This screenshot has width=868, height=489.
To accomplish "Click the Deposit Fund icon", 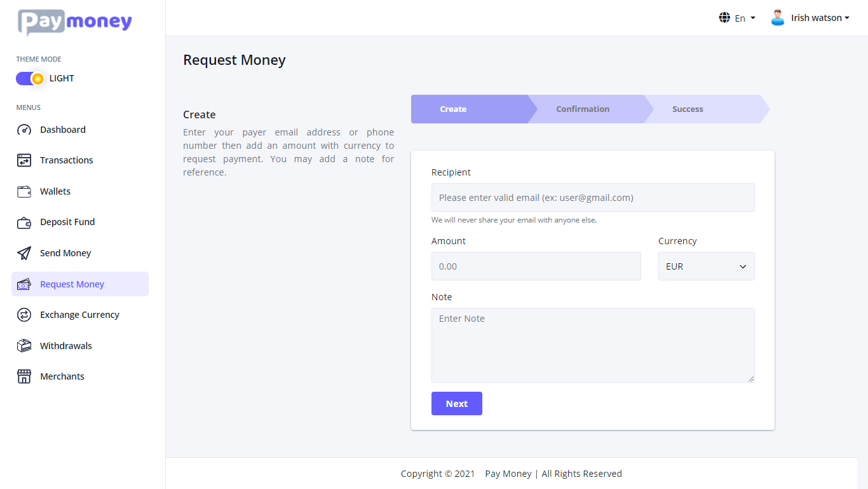I will [24, 222].
